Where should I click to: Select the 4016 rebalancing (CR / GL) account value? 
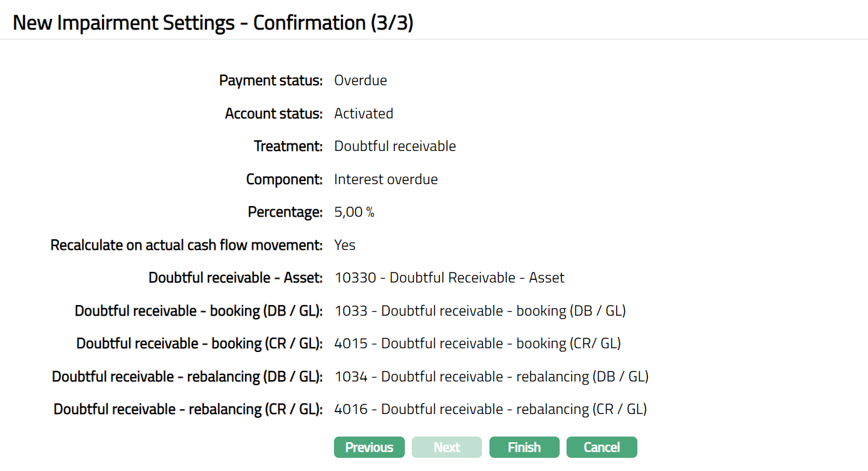(x=490, y=410)
